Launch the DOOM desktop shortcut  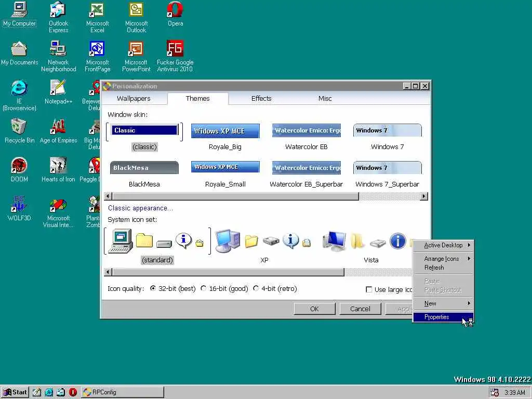click(x=19, y=170)
